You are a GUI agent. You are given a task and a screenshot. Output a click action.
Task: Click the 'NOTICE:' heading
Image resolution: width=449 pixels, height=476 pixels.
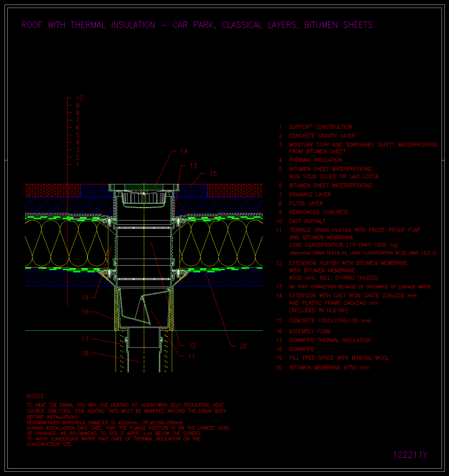click(x=36, y=396)
